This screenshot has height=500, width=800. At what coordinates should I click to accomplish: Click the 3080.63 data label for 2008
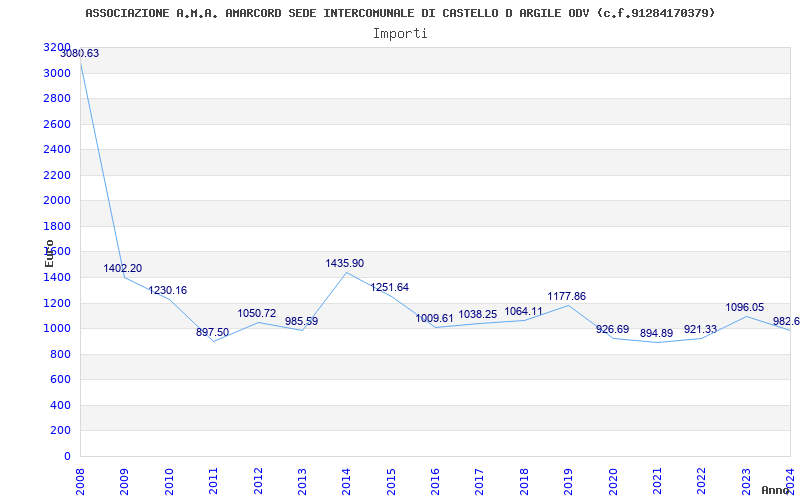[x=80, y=54]
